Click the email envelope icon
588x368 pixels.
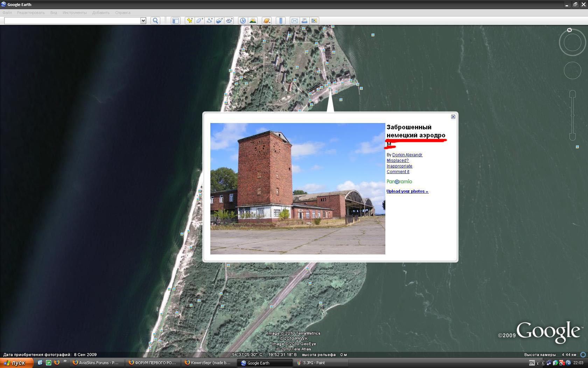[295, 21]
